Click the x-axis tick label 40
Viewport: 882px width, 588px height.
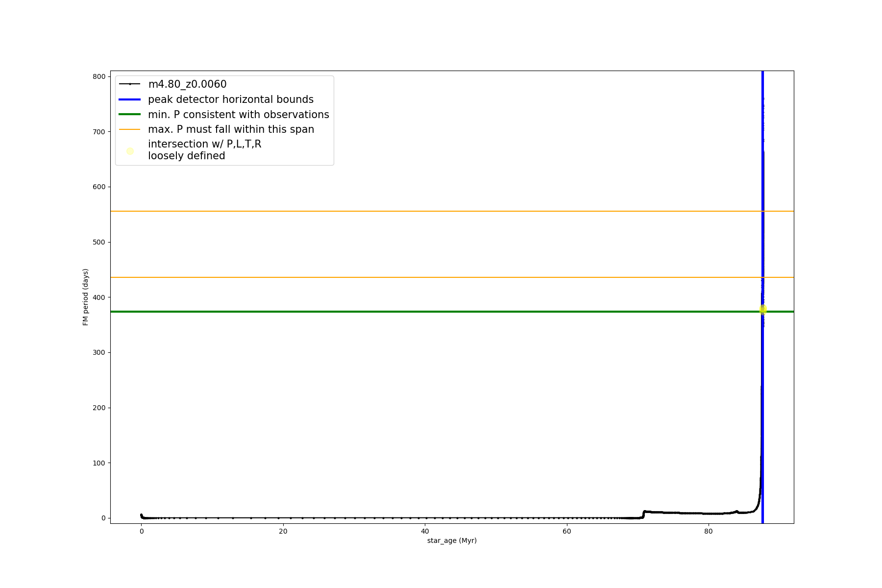pyautogui.click(x=425, y=531)
